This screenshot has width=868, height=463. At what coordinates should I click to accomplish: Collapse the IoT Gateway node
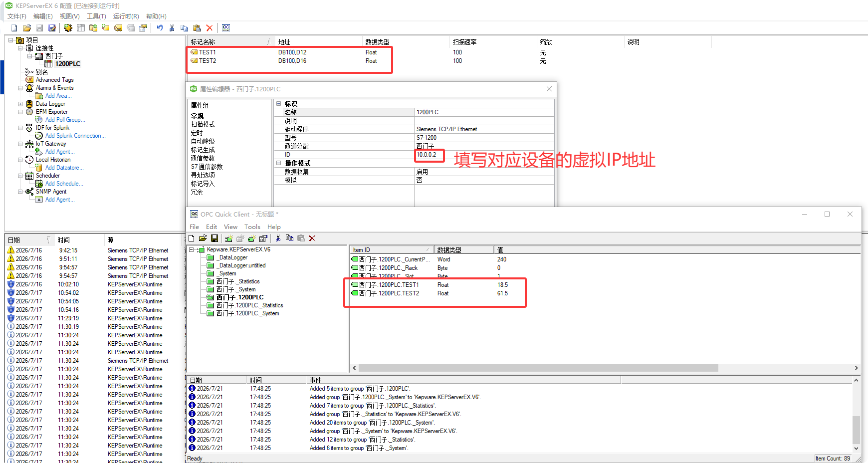[x=20, y=144]
